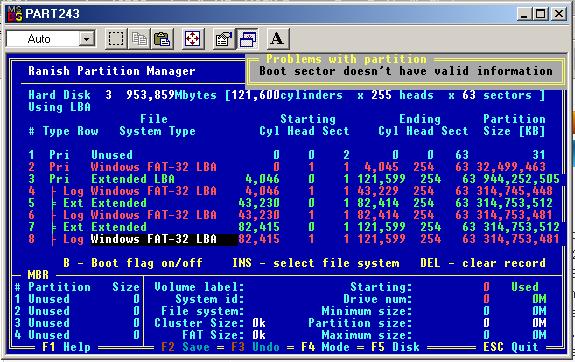Select row 4 Log 'Windows FAT-32 LBA'
Screen dimensions: 575x362
click(290, 191)
